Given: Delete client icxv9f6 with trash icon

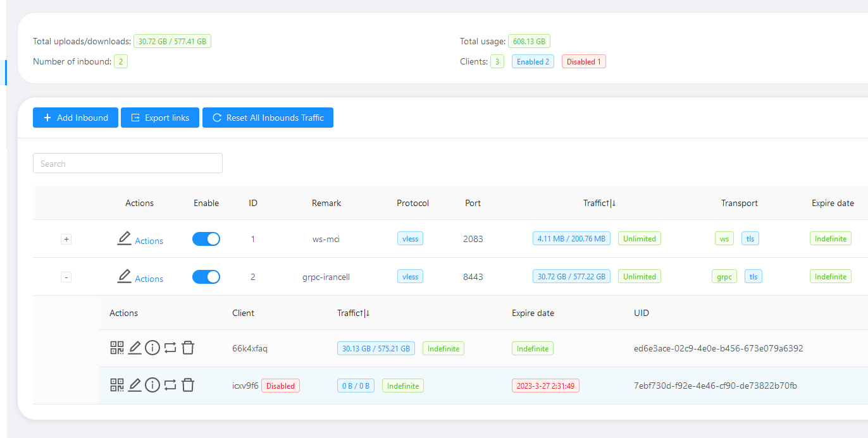Looking at the screenshot, I should tap(188, 385).
